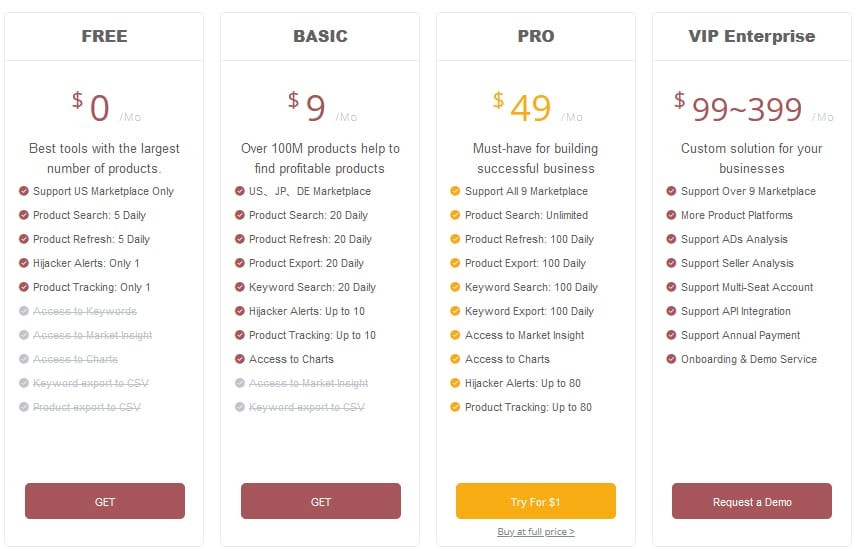Viewport: 858px width, 558px height.
Task: Click the Support Multi-Seat Account feature text
Action: (x=747, y=287)
